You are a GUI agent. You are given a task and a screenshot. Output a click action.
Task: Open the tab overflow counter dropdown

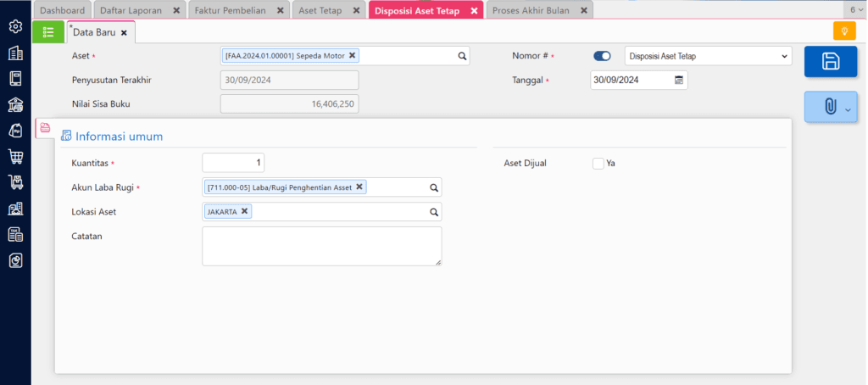854,9
